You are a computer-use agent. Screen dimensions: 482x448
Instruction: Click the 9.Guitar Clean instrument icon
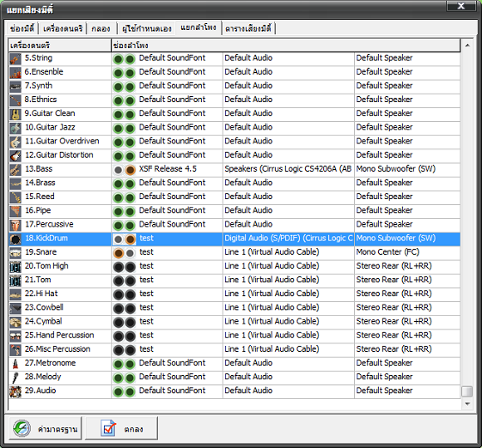coord(15,114)
